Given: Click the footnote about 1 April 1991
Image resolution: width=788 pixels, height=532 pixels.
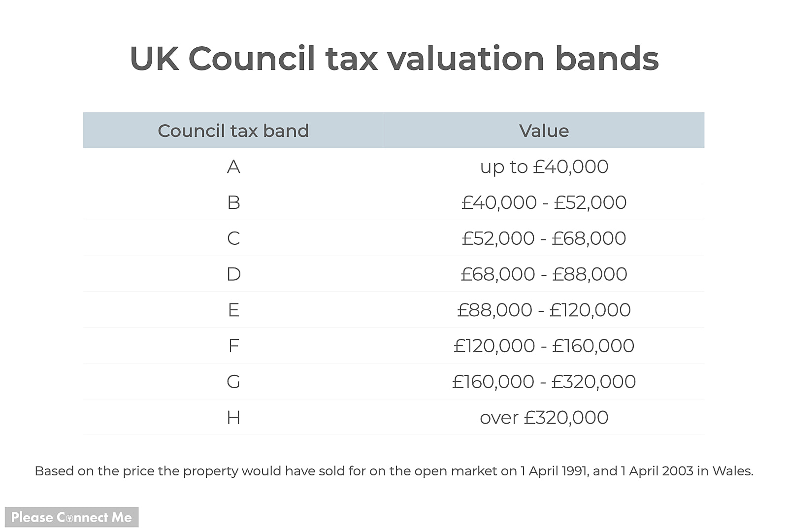Looking at the screenshot, I should click(394, 471).
